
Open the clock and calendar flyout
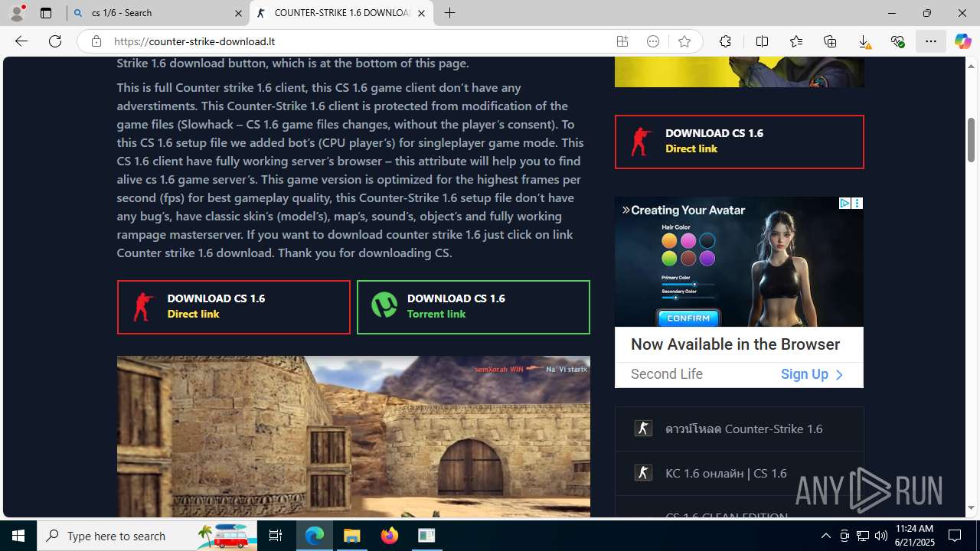[x=914, y=536]
